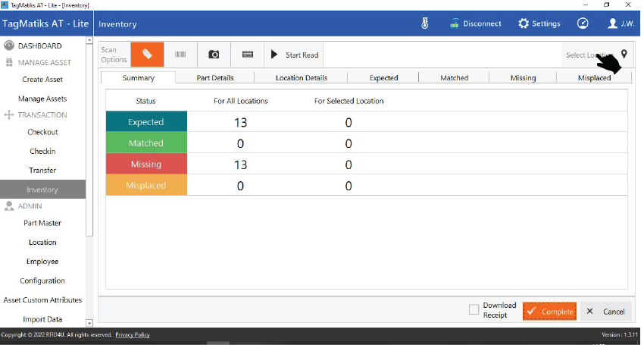
Task: Click the location pin icon
Action: coord(624,54)
